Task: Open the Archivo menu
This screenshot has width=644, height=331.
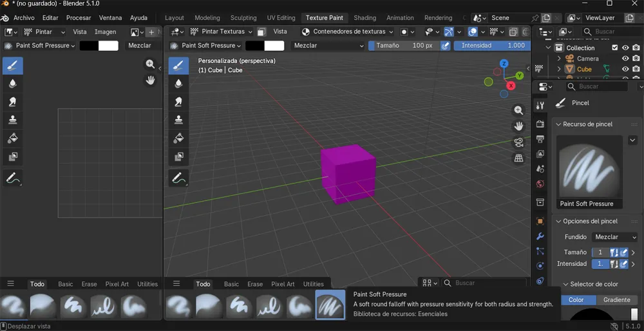Action: [24, 18]
